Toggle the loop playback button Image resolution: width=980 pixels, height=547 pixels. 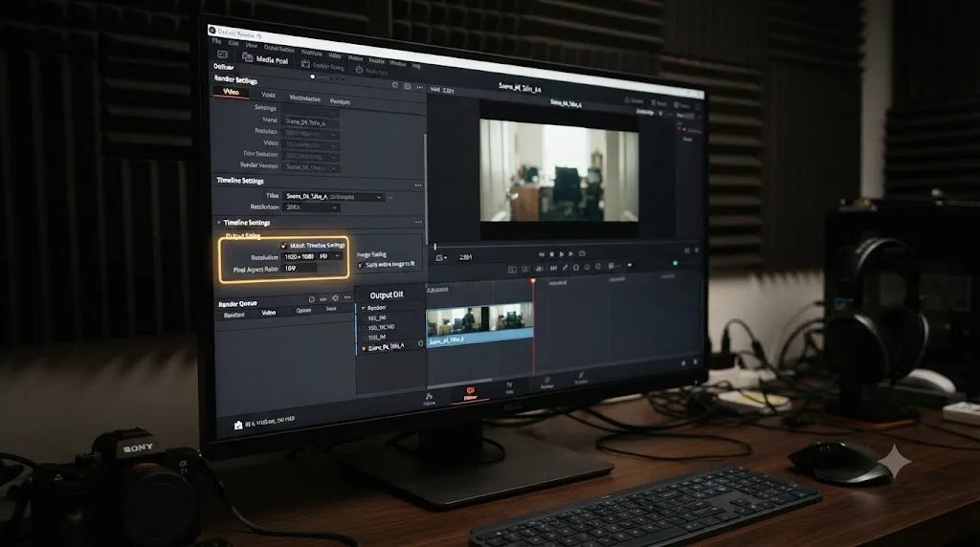582,254
